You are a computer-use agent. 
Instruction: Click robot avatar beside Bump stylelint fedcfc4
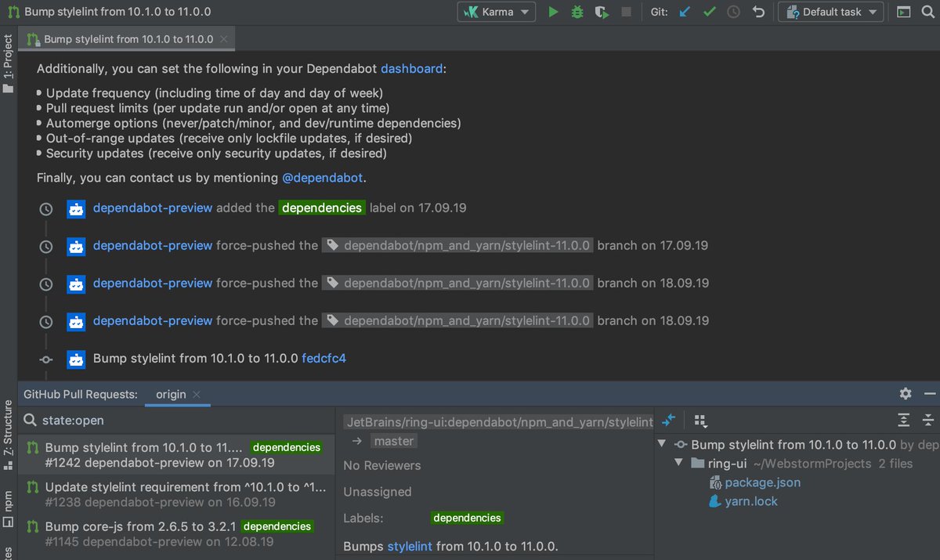tap(76, 359)
